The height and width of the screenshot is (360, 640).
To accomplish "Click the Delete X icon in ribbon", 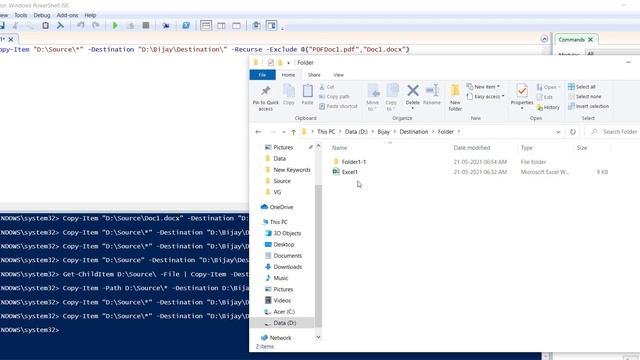I will point(413,91).
